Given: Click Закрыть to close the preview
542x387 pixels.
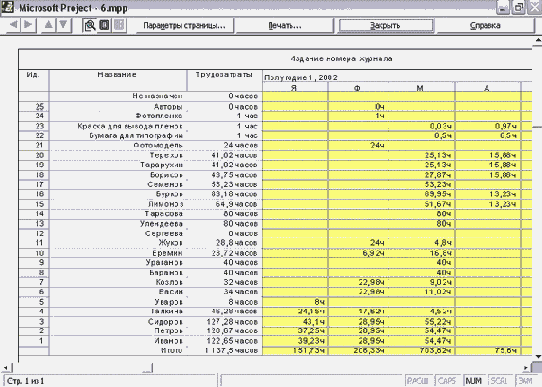Looking at the screenshot, I should [x=385, y=26].
